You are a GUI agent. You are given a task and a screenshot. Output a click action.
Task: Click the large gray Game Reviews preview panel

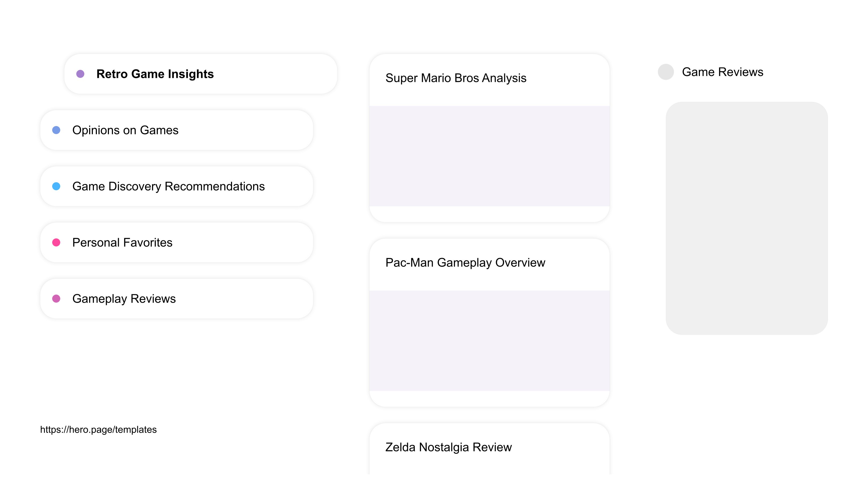(x=747, y=218)
